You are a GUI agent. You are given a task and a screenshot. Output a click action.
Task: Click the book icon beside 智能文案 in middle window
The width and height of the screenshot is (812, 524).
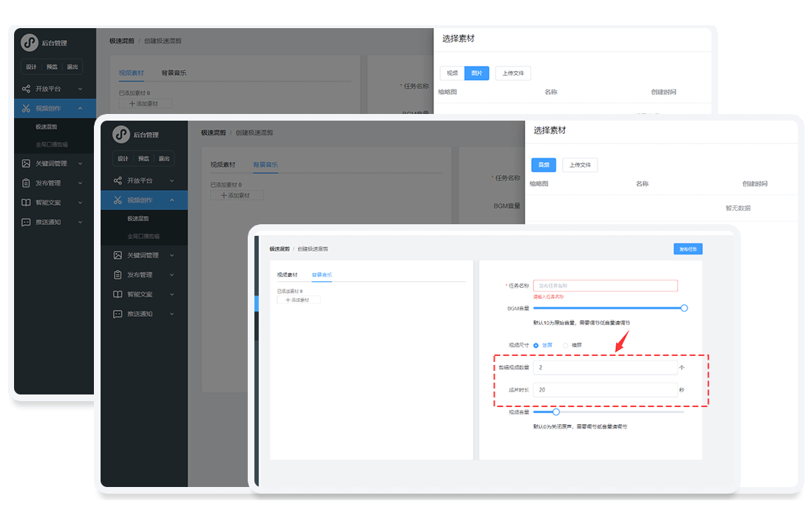click(x=118, y=294)
